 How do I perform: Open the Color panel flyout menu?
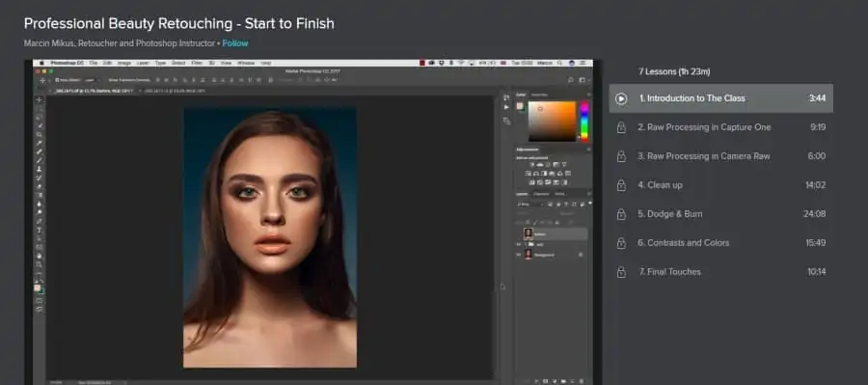tap(588, 95)
